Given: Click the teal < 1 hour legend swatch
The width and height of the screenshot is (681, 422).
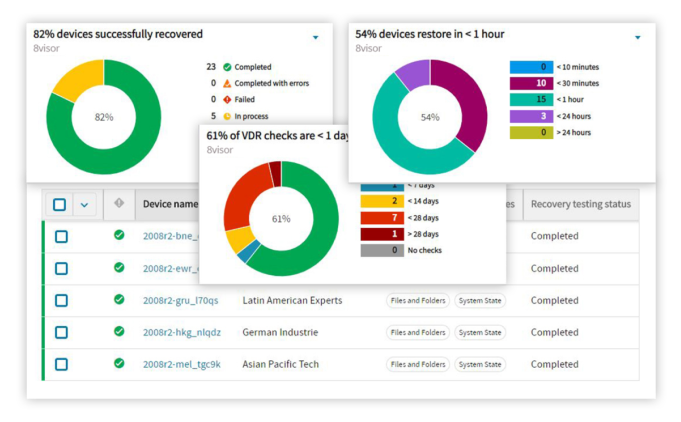Looking at the screenshot, I should coord(530,100).
